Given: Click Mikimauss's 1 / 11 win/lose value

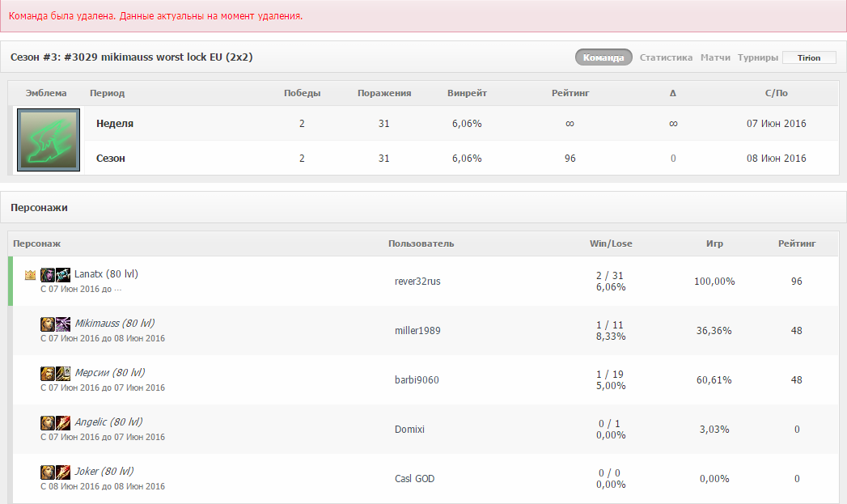Looking at the screenshot, I should pyautogui.click(x=610, y=324).
